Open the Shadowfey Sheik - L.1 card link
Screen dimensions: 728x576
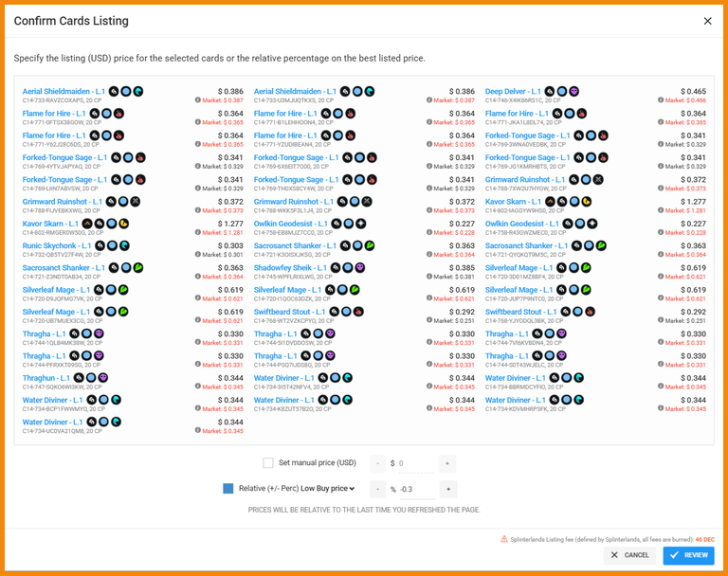[x=290, y=268]
